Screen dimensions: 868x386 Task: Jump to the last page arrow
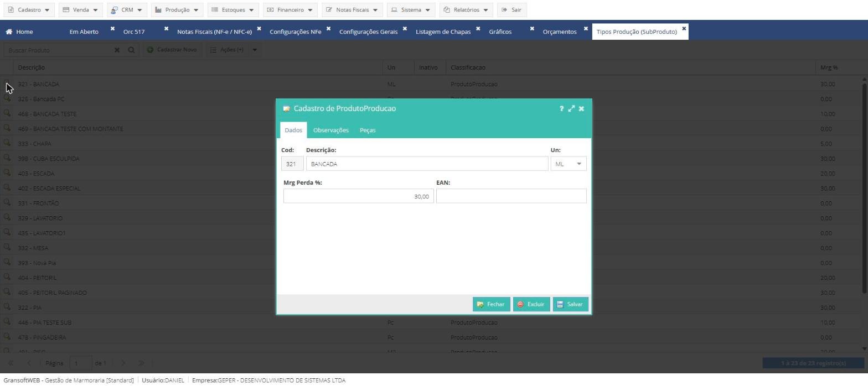point(141,363)
